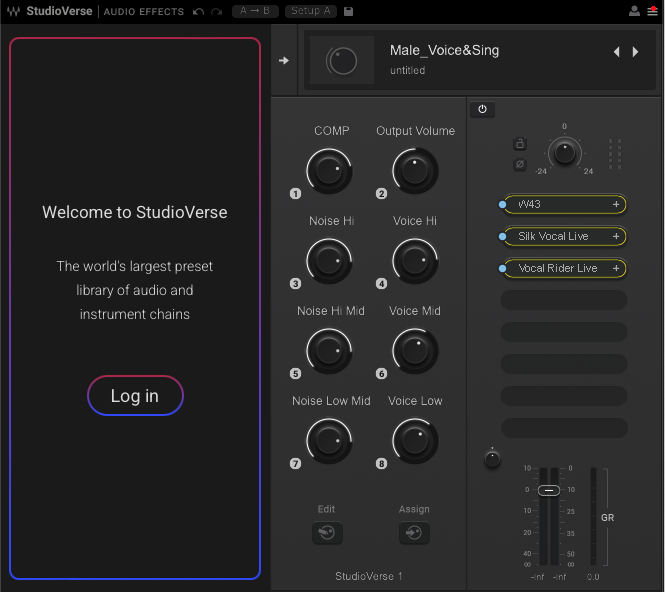Image resolution: width=665 pixels, height=592 pixels.
Task: Click the macro 1 number badge
Action: coord(296,194)
